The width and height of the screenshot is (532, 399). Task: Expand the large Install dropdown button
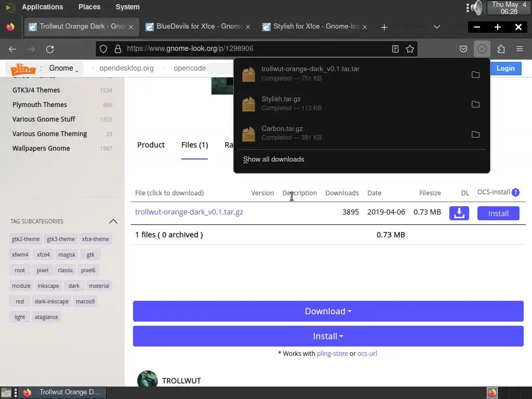tap(328, 336)
